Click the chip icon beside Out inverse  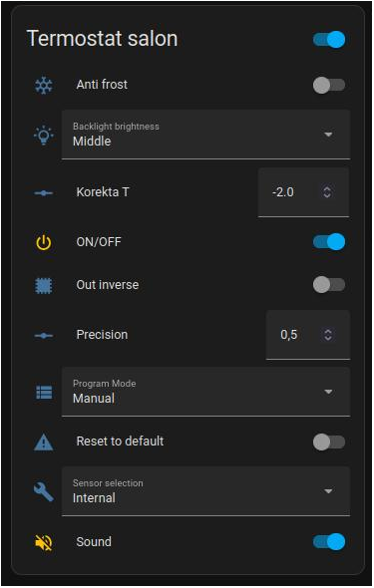click(x=44, y=285)
